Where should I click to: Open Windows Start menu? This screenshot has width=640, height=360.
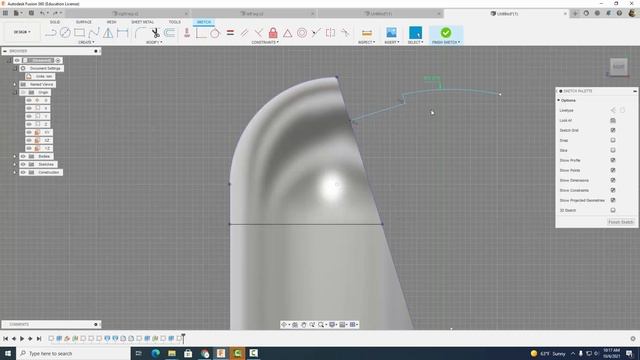[x=8, y=353]
